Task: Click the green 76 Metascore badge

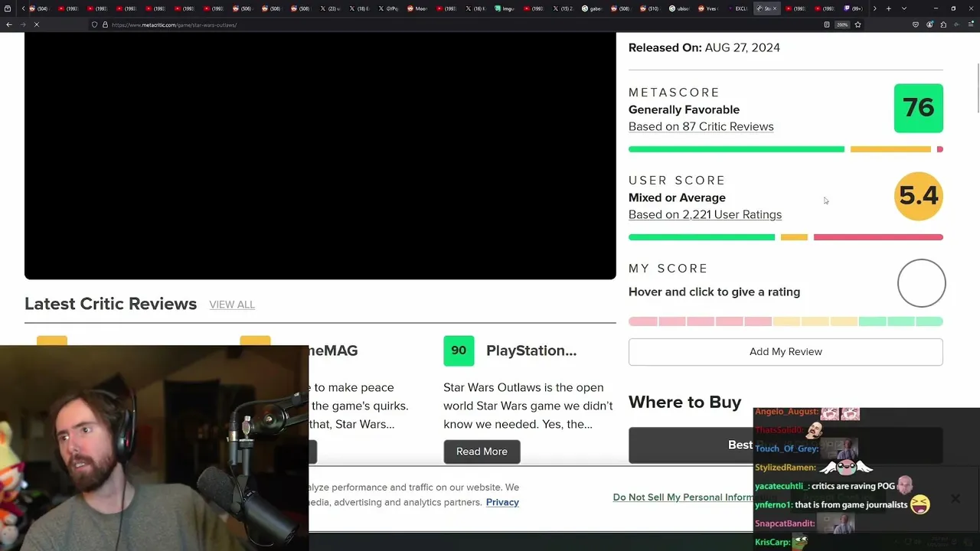Action: tap(919, 108)
